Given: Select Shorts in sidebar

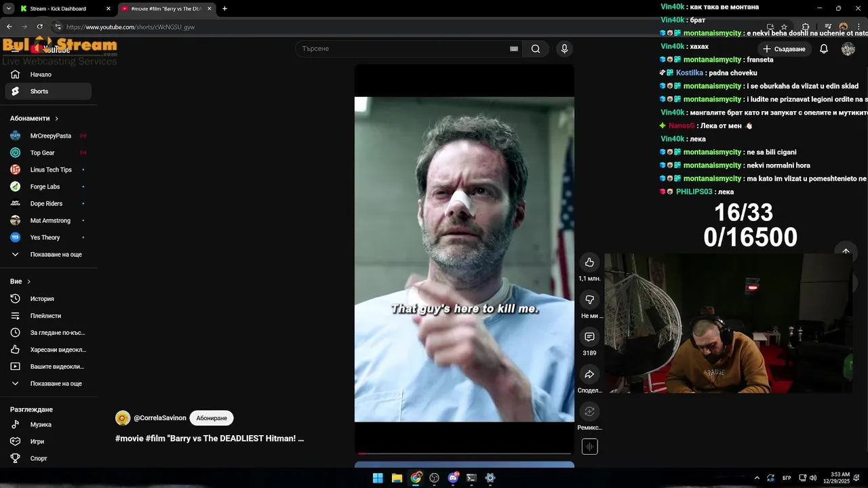Looking at the screenshot, I should (x=48, y=91).
